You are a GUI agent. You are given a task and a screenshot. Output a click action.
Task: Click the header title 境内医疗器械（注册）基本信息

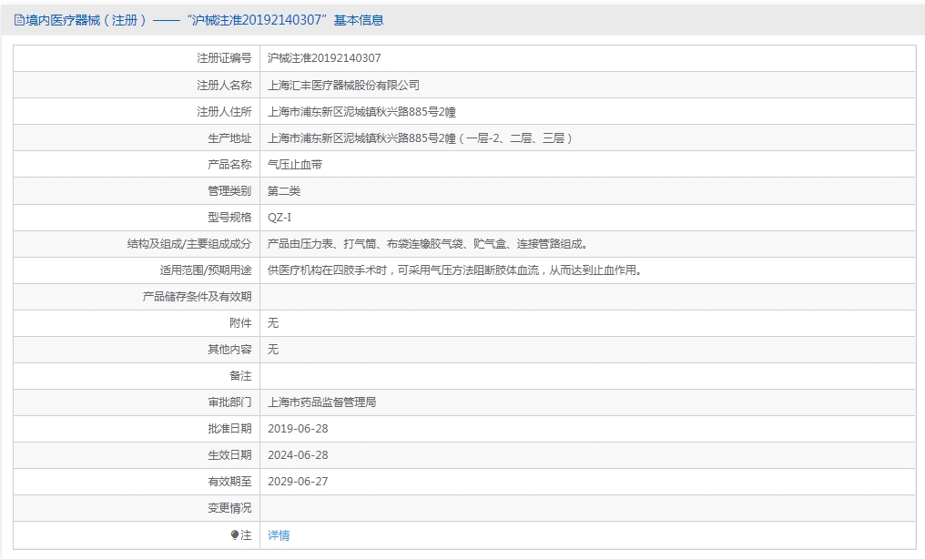point(204,21)
